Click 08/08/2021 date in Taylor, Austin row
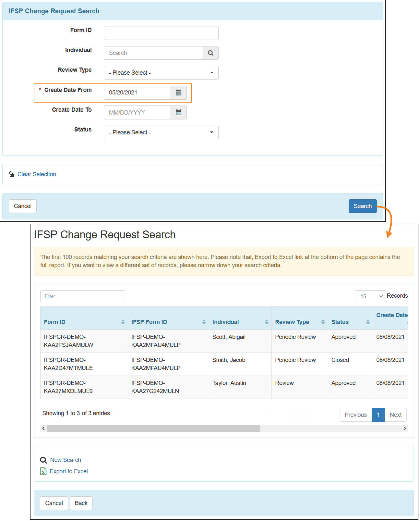420x521 pixels. pyautogui.click(x=390, y=383)
